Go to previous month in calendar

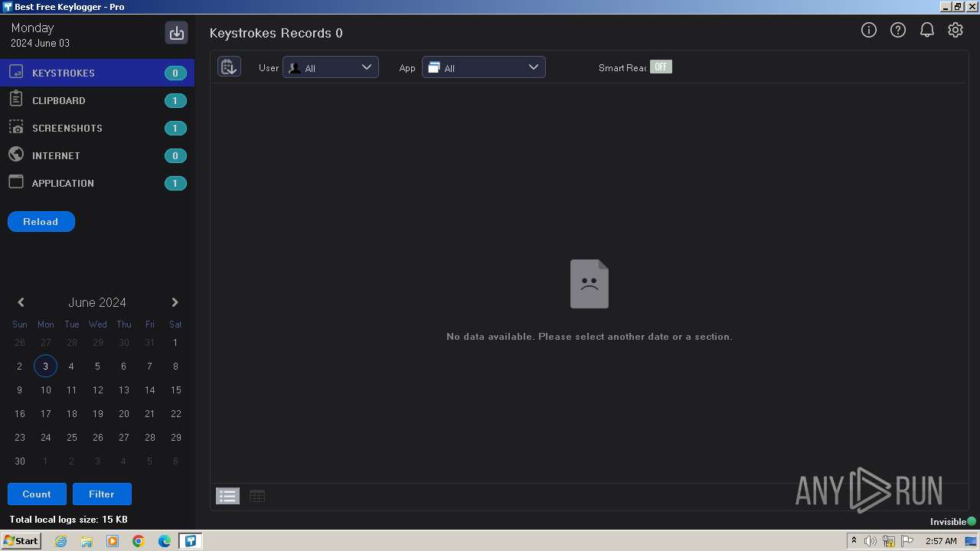(x=21, y=302)
